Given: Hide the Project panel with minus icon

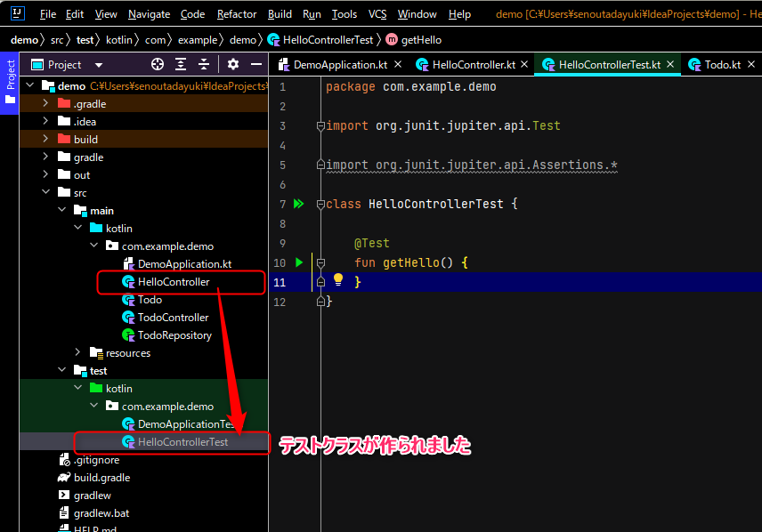Looking at the screenshot, I should [256, 64].
